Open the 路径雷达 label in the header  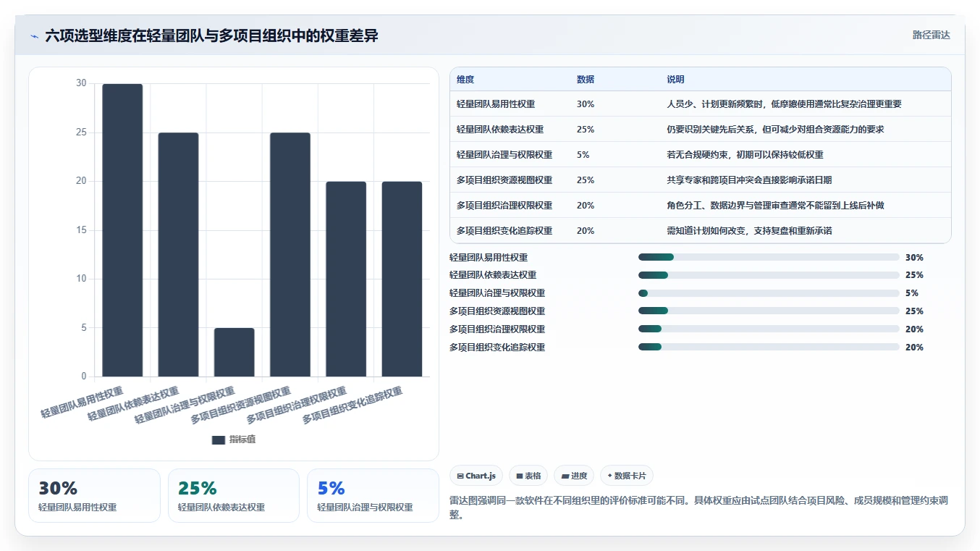click(x=931, y=35)
